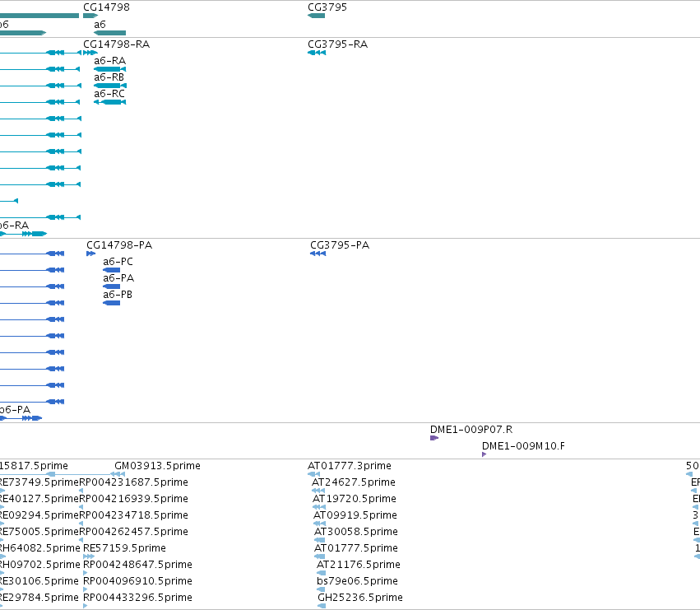
Task: Select the CG3795-RA transcript glyph
Action: (317, 53)
